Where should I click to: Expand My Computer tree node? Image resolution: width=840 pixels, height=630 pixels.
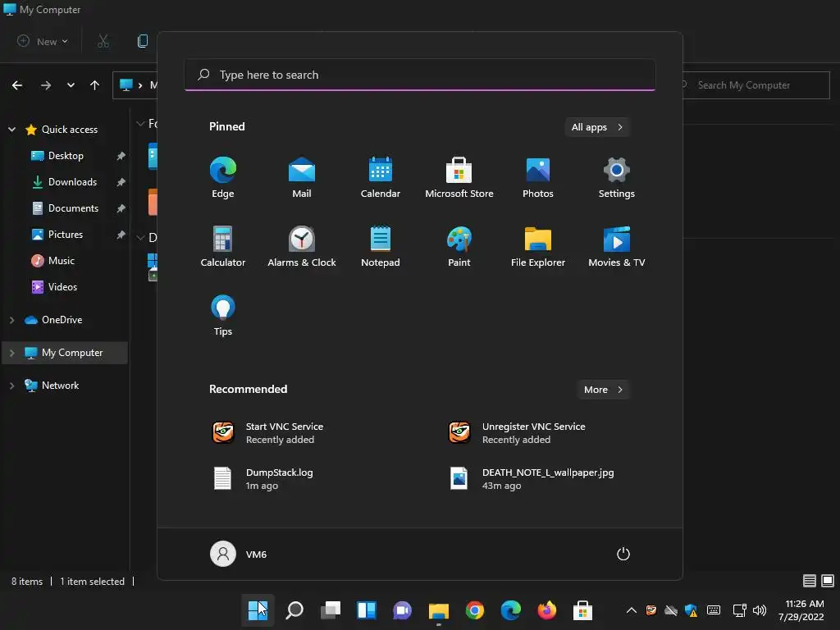(11, 353)
